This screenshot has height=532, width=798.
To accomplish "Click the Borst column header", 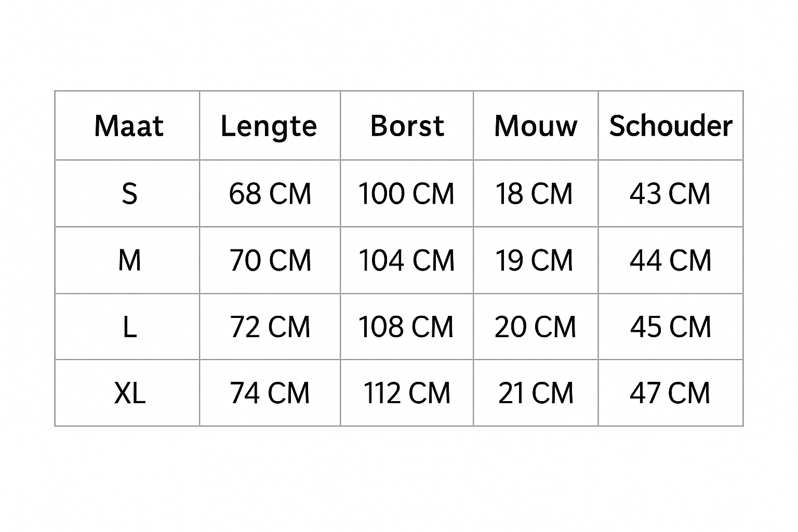I will click(x=407, y=126).
